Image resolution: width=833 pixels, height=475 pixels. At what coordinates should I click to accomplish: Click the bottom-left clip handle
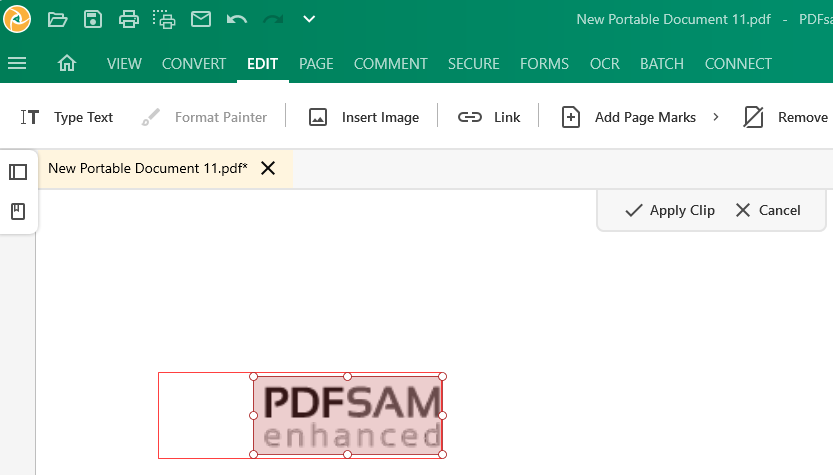point(253,454)
